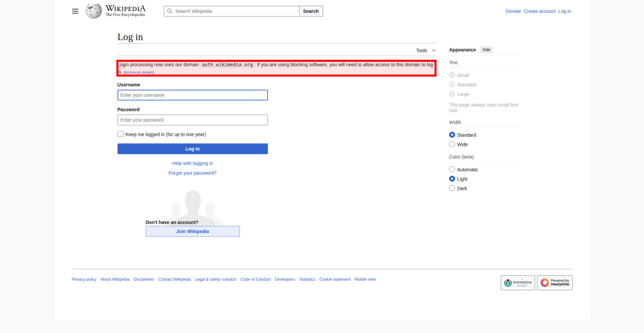Open Forgot your password link
Viewport: 644px width, 333px height.
pyautogui.click(x=193, y=173)
